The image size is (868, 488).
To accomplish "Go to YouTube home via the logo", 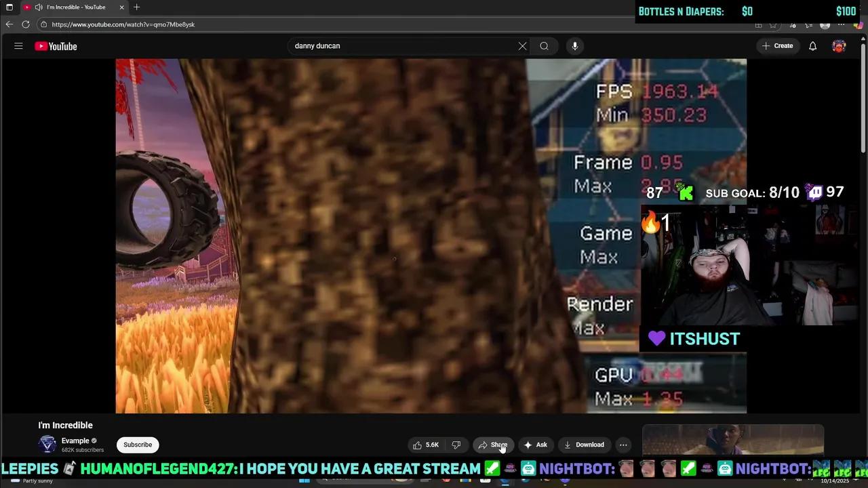I will tap(56, 46).
